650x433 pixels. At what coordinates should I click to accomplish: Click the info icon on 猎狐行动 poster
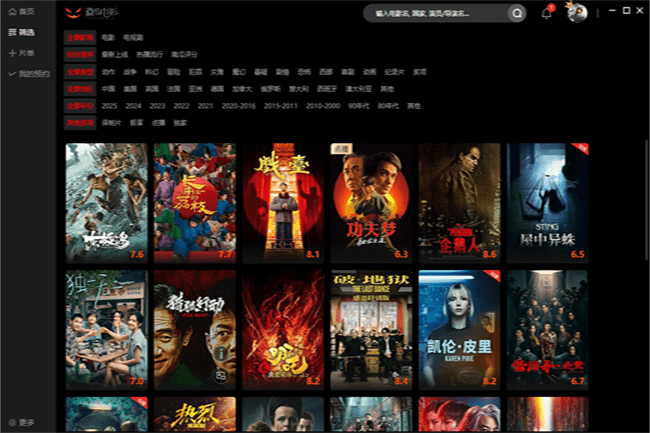[221, 353]
